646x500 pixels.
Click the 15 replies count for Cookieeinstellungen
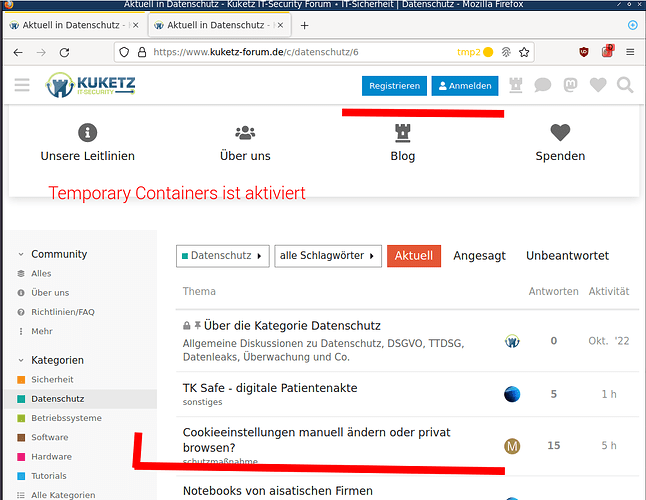tap(554, 446)
